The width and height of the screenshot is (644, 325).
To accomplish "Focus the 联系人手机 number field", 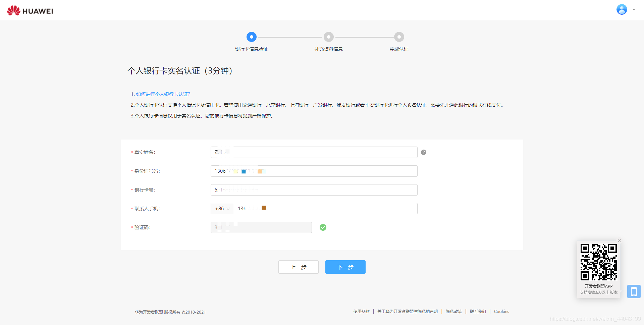I will (x=326, y=209).
